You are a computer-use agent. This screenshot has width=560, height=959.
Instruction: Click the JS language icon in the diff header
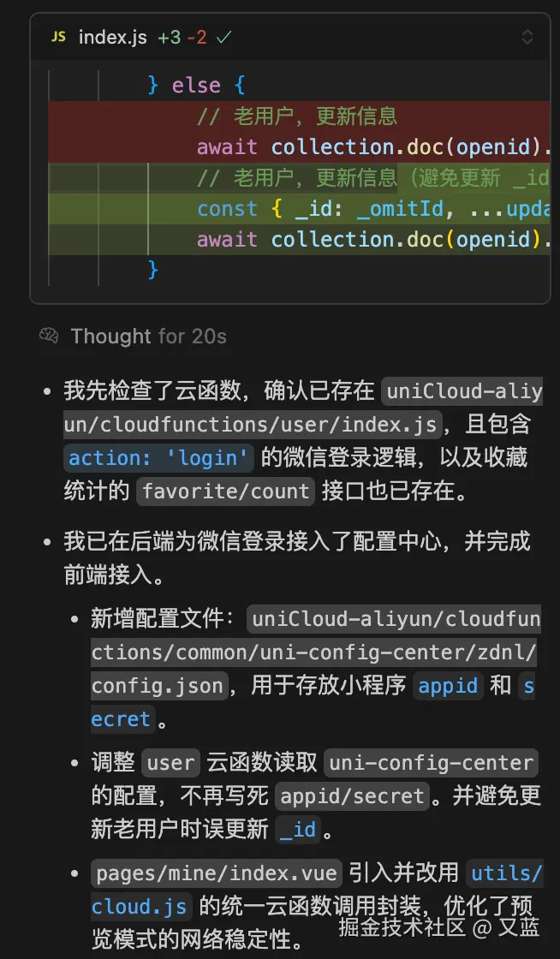click(x=57, y=37)
